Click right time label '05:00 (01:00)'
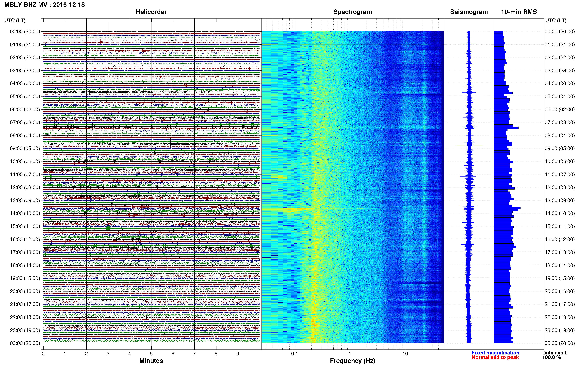The width and height of the screenshot is (588, 368). tap(560, 96)
